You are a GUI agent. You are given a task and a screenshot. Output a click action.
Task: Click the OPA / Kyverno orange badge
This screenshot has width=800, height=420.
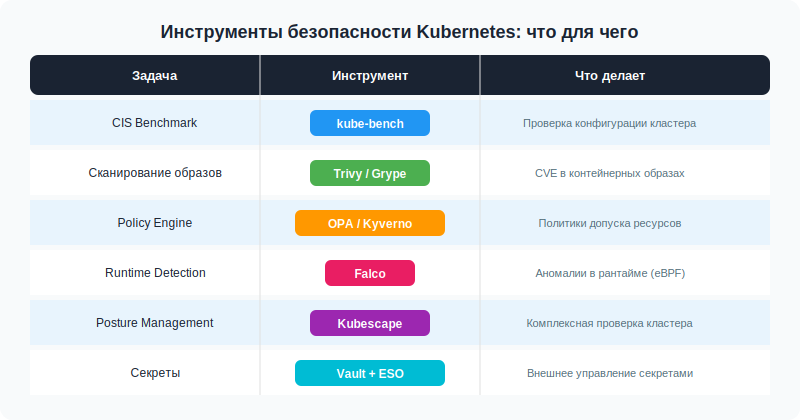(x=370, y=223)
